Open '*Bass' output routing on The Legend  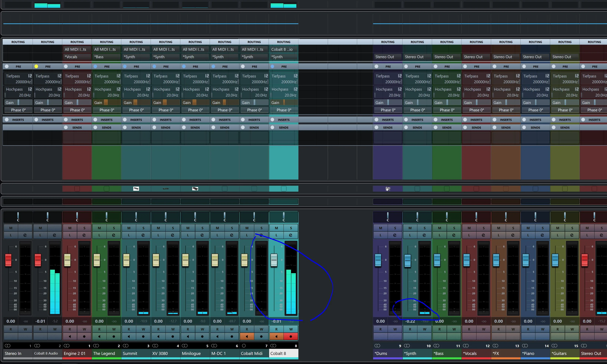pyautogui.click(x=106, y=57)
